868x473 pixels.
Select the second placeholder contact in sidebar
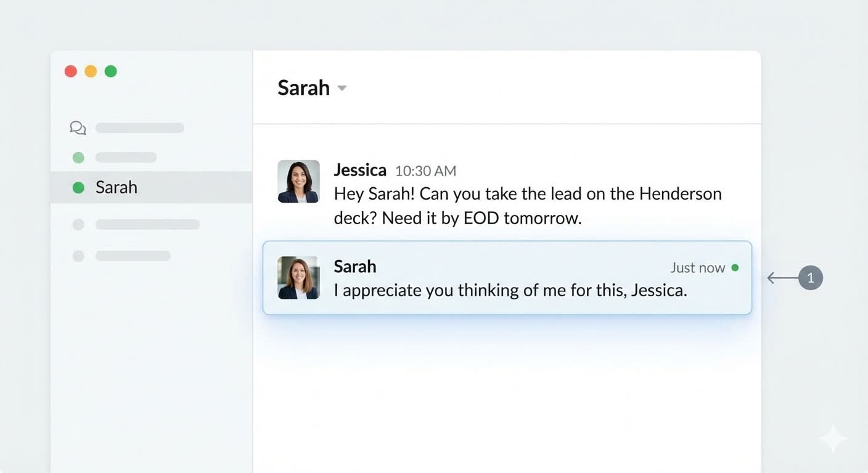click(x=126, y=158)
